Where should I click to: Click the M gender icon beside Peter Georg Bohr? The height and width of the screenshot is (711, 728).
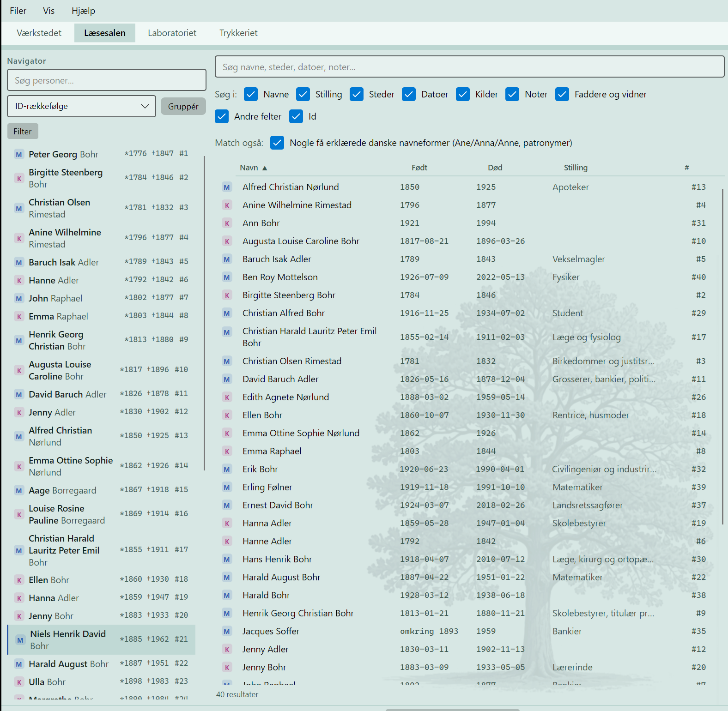tap(19, 155)
